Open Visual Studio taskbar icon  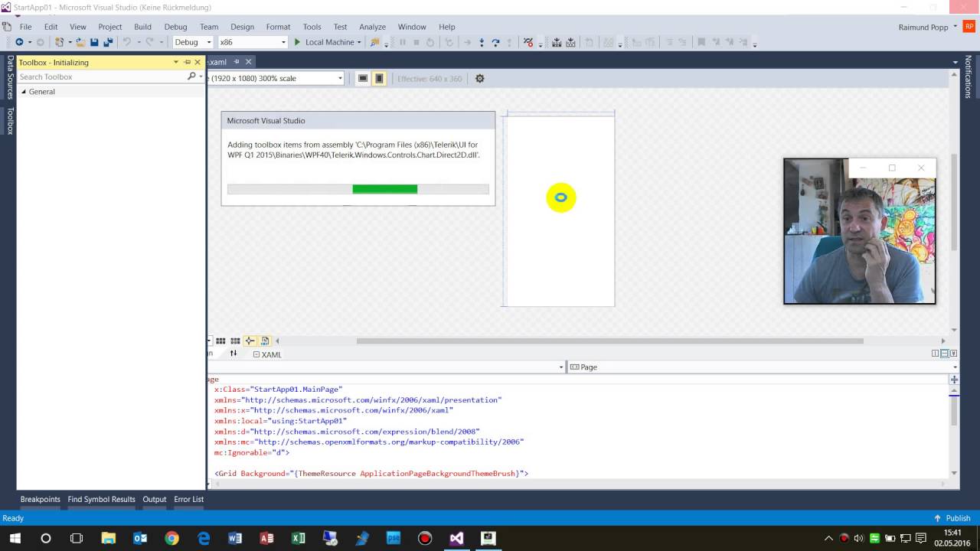point(456,538)
